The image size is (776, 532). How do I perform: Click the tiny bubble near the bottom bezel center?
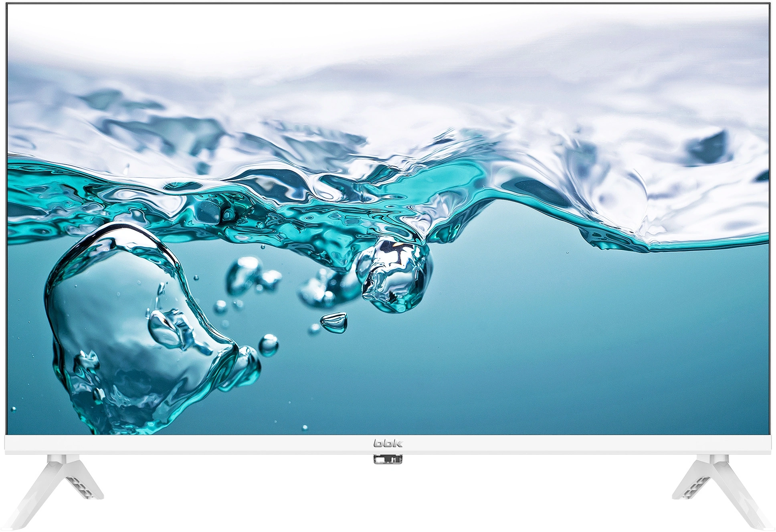[x=305, y=428]
